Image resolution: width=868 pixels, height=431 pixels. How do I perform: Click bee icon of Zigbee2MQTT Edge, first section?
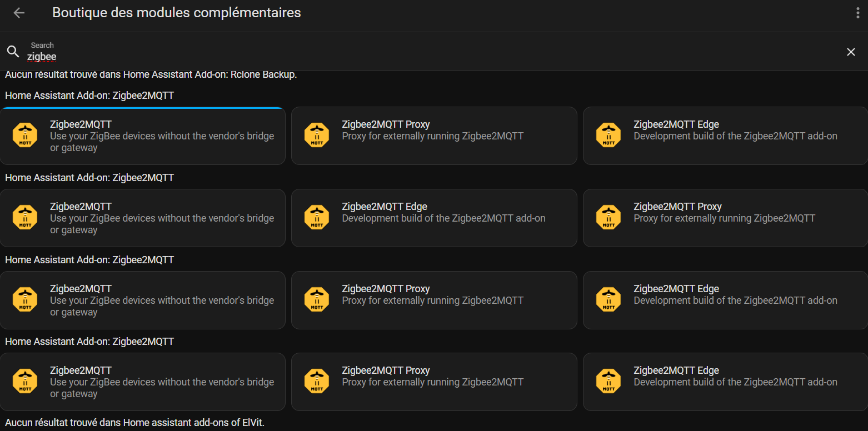[x=608, y=135]
